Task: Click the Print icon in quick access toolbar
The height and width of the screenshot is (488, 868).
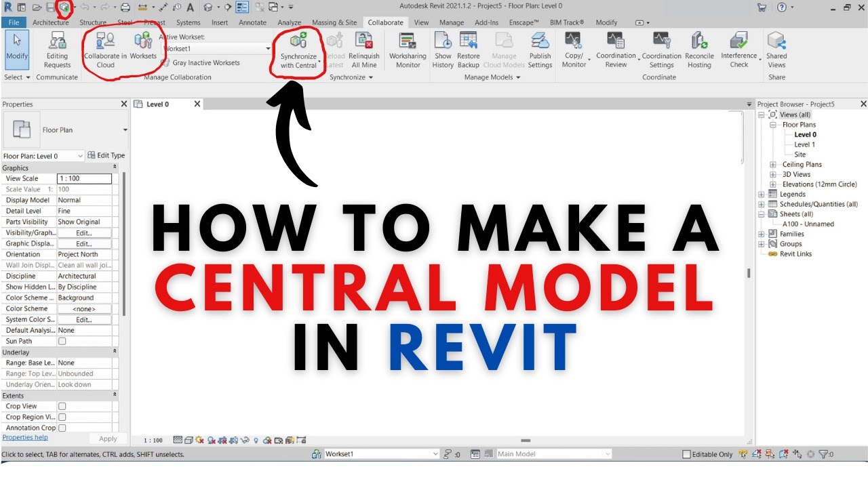Action: [x=125, y=7]
